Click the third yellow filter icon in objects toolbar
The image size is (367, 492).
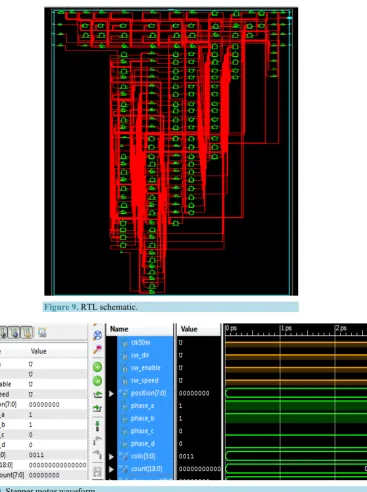[x=27, y=332]
